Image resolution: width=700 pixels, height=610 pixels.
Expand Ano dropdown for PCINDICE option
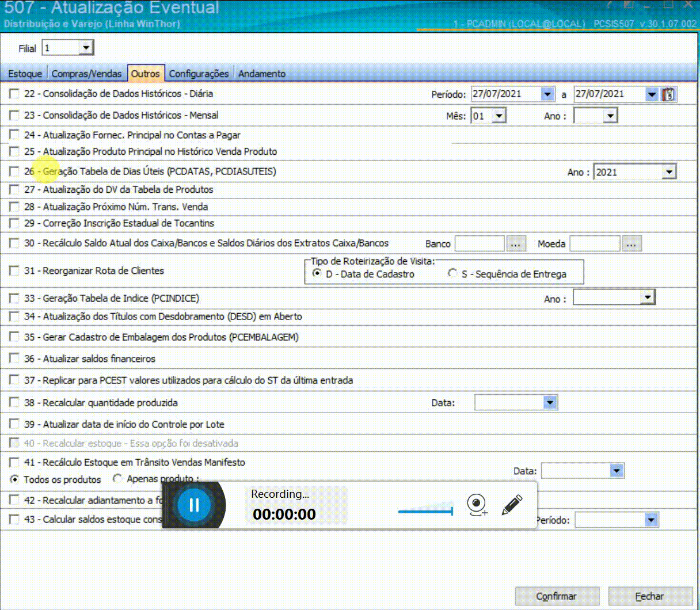(648, 298)
